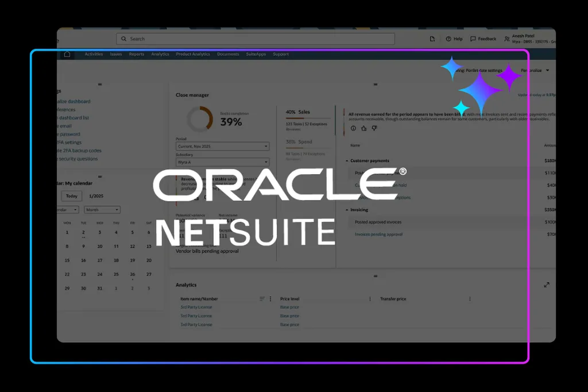Open the SuiteApps menu

click(256, 54)
